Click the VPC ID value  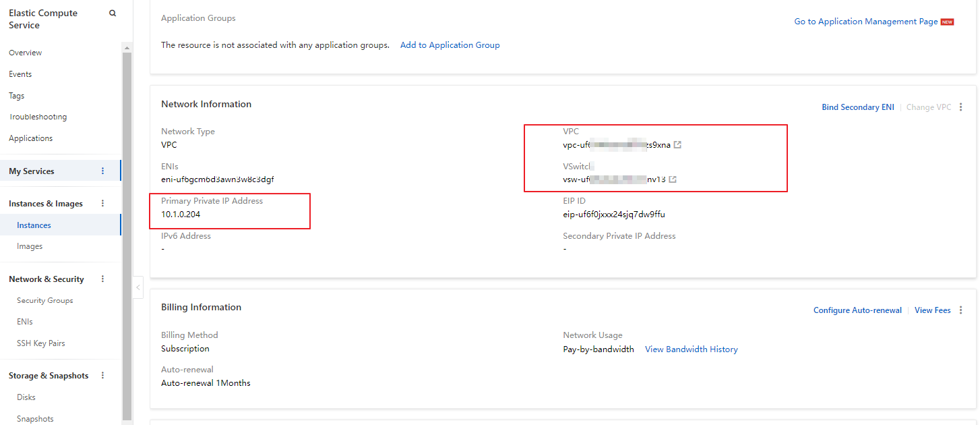coord(617,145)
